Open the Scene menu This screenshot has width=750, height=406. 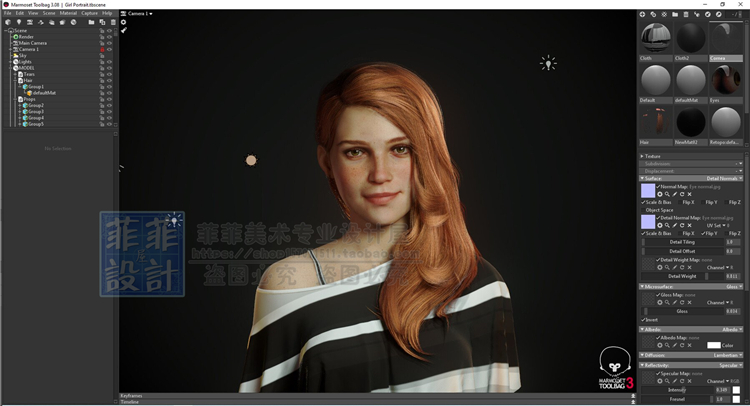click(x=49, y=13)
